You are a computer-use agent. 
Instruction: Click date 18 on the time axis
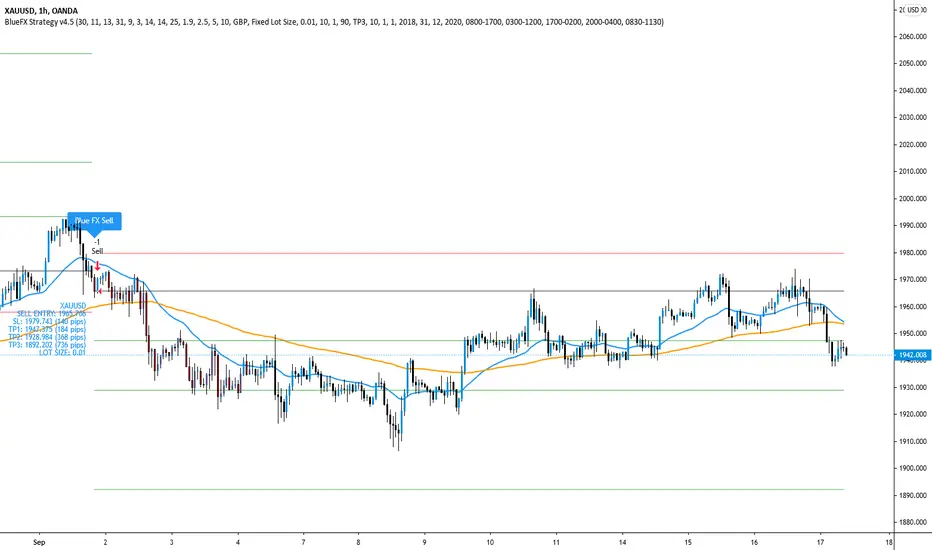(x=889, y=542)
